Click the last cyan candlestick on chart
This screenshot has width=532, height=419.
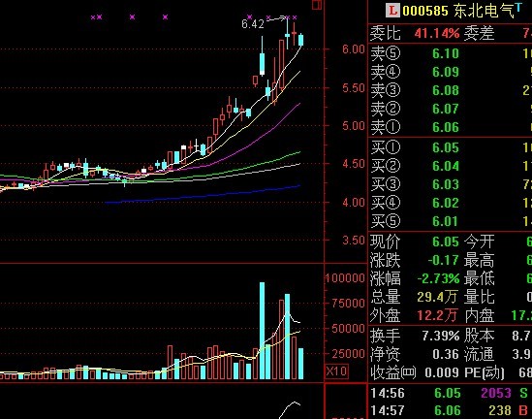[301, 40]
